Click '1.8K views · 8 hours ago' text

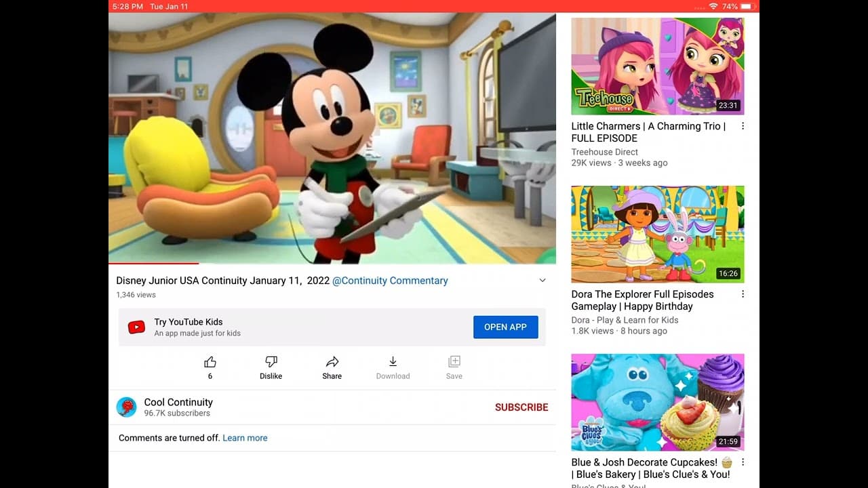619,331
